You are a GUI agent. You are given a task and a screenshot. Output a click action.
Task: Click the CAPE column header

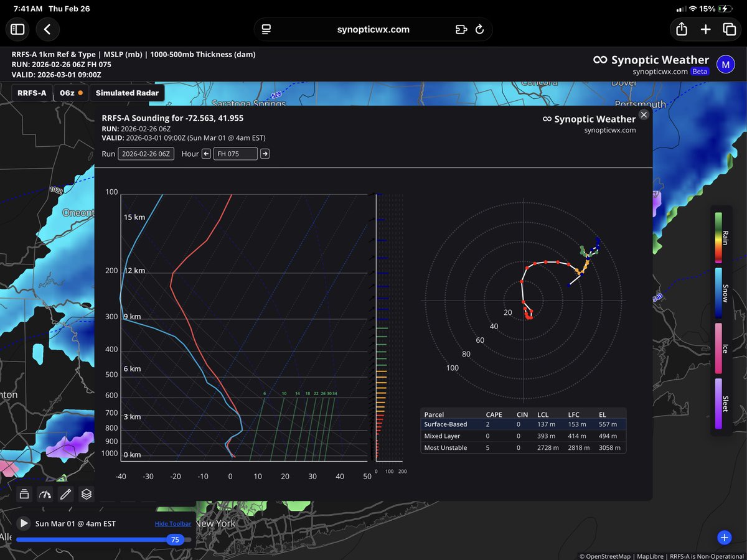coord(494,414)
